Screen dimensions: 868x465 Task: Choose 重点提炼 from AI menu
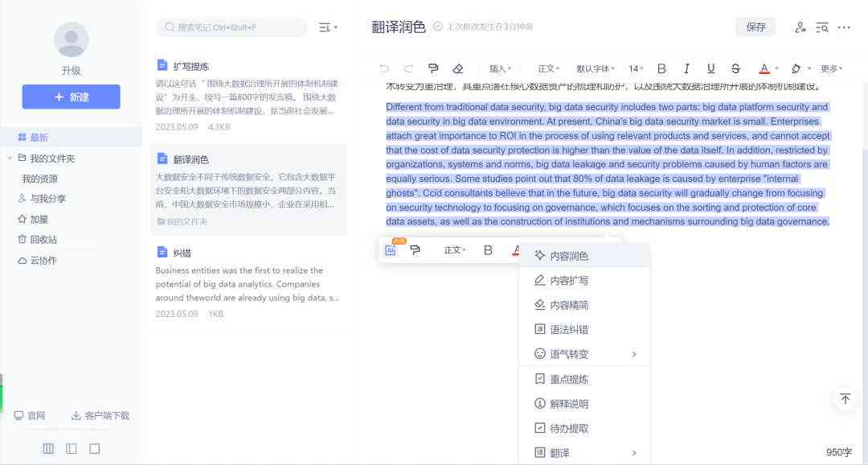(584, 379)
